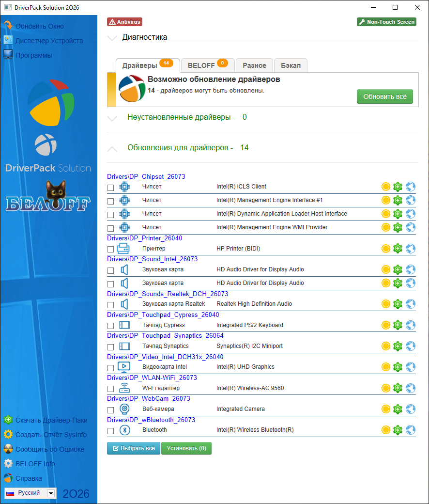This screenshot has width=429, height=504.
Task: Click green gear icon for Intel(R) Wireless-AC 9560
Action: coord(398,388)
